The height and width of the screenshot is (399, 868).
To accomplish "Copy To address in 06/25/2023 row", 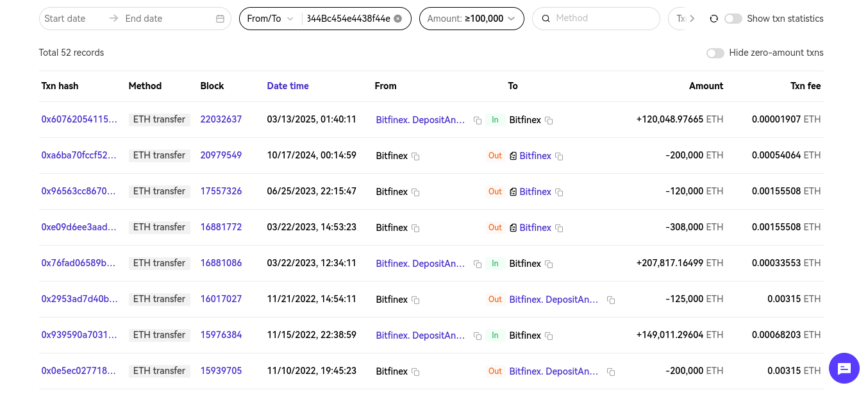I will [559, 192].
